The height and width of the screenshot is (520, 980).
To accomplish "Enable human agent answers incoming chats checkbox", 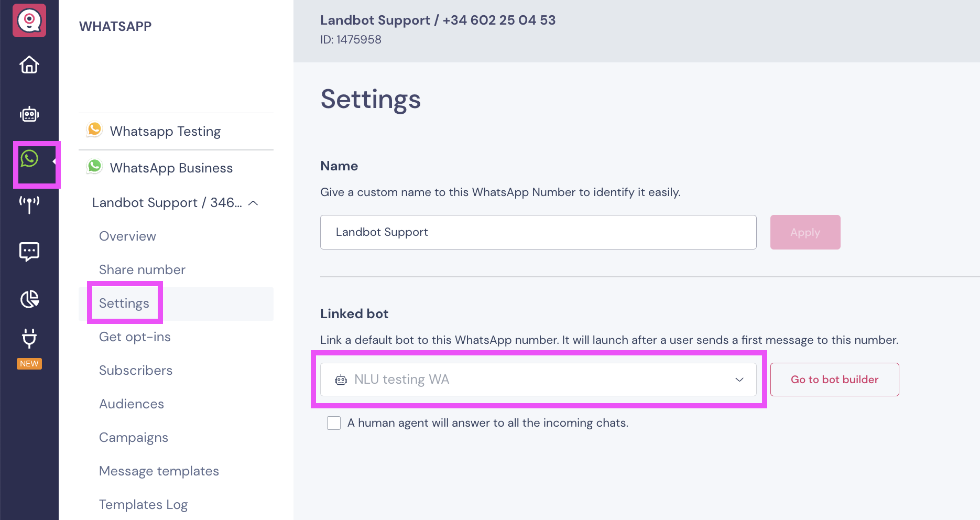I will (x=334, y=423).
